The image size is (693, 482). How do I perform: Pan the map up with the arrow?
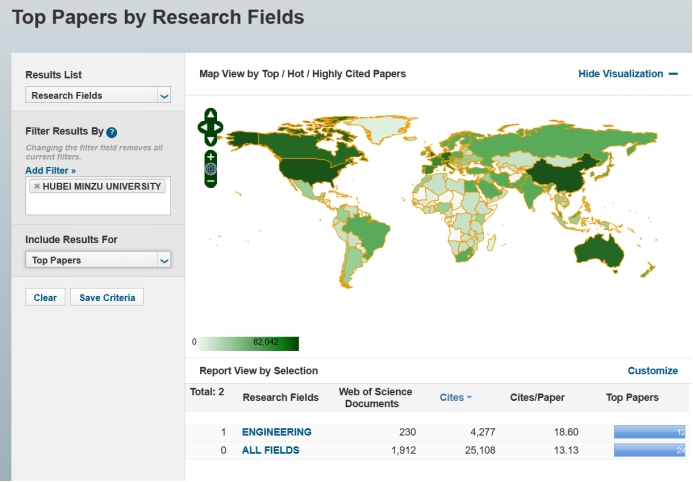click(210, 113)
